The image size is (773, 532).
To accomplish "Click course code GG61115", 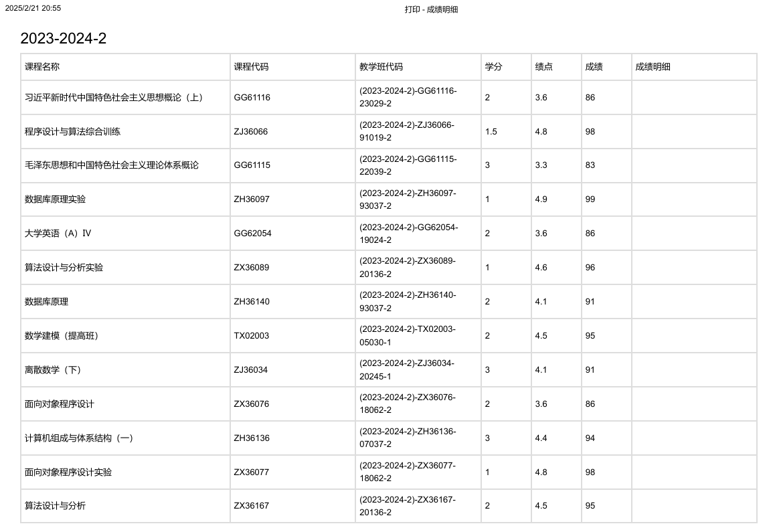I will point(252,165).
